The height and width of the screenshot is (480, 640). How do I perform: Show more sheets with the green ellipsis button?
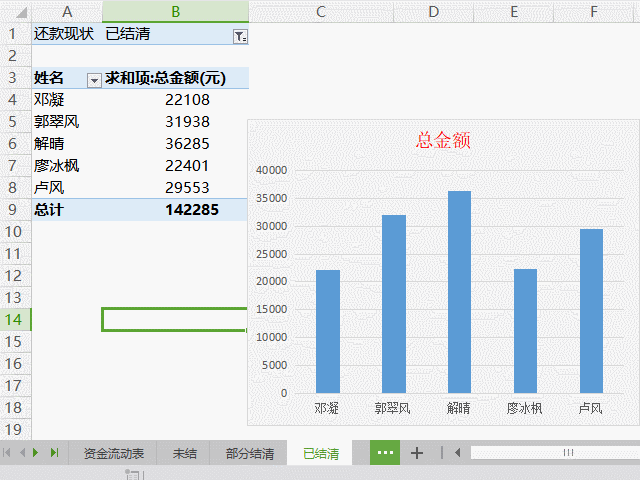click(385, 452)
